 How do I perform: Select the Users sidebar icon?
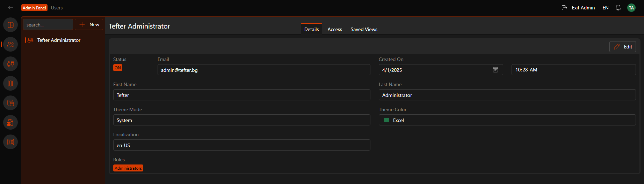[x=10, y=44]
